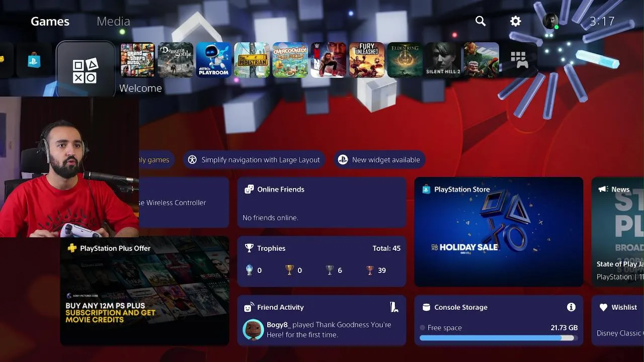Click the platinum trophy icon
The height and width of the screenshot is (362, 644).
pyautogui.click(x=249, y=270)
